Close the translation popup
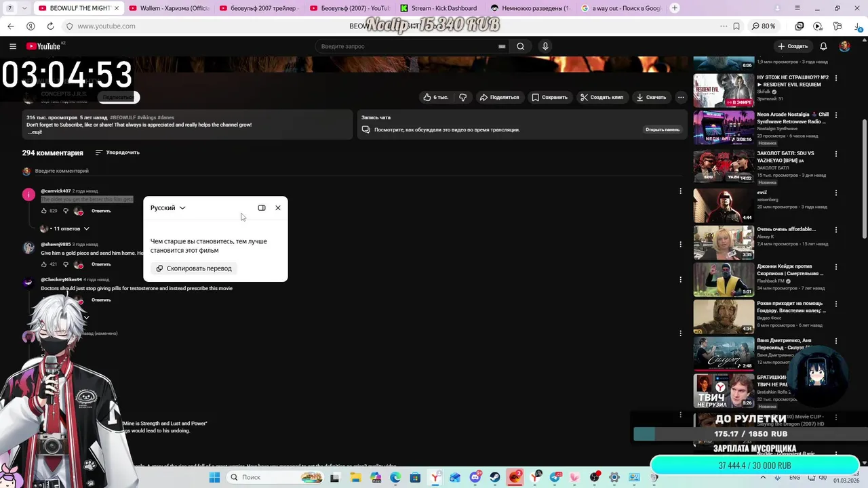 click(x=278, y=208)
